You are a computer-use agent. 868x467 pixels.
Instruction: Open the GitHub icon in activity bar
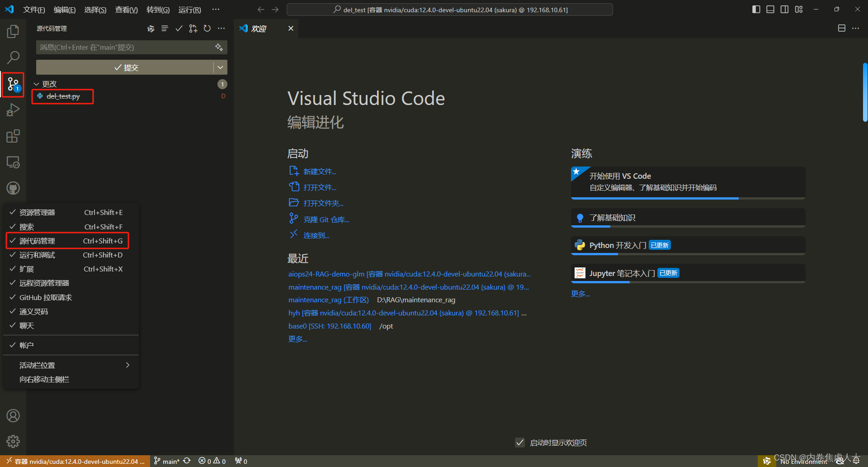[13, 188]
